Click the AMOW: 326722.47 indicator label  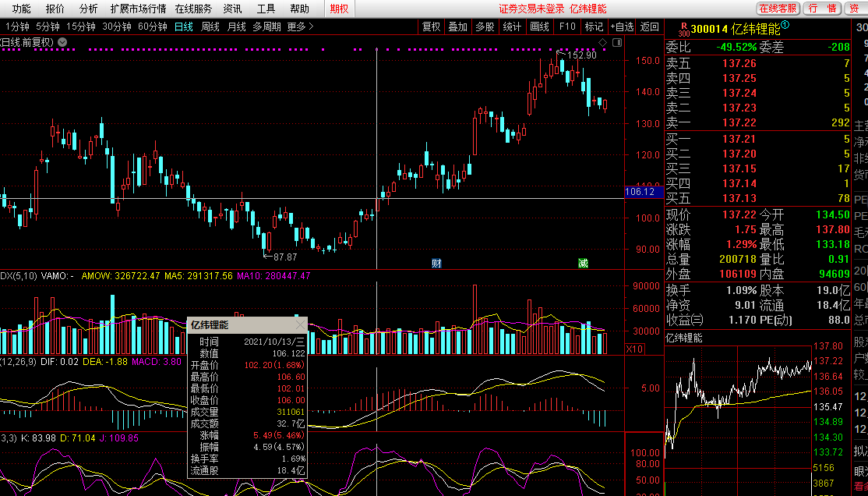pos(121,276)
